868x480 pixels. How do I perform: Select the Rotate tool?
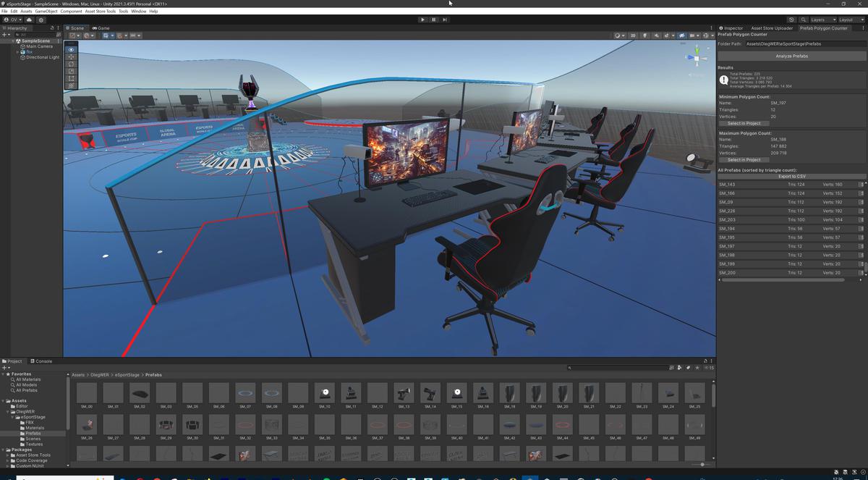[x=70, y=64]
